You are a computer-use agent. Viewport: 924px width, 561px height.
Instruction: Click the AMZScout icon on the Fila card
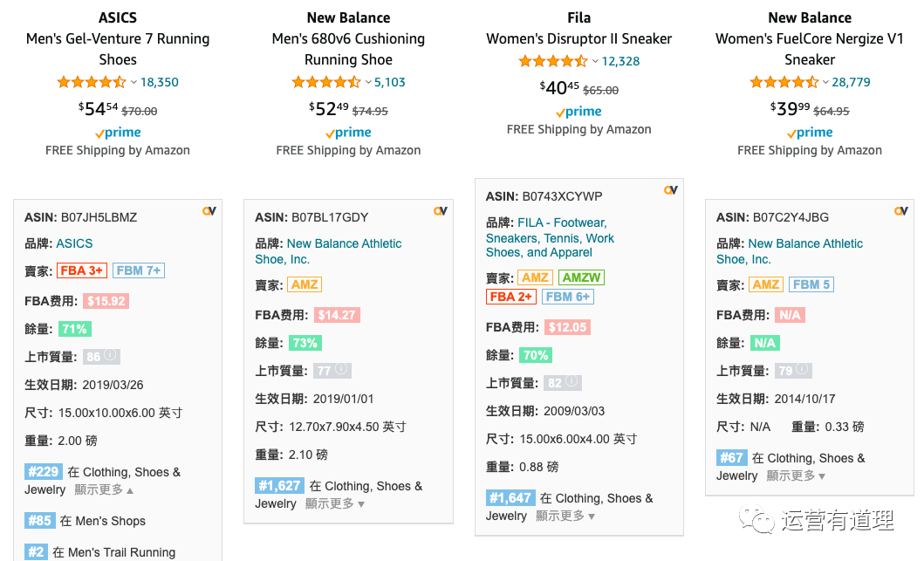pos(670,189)
